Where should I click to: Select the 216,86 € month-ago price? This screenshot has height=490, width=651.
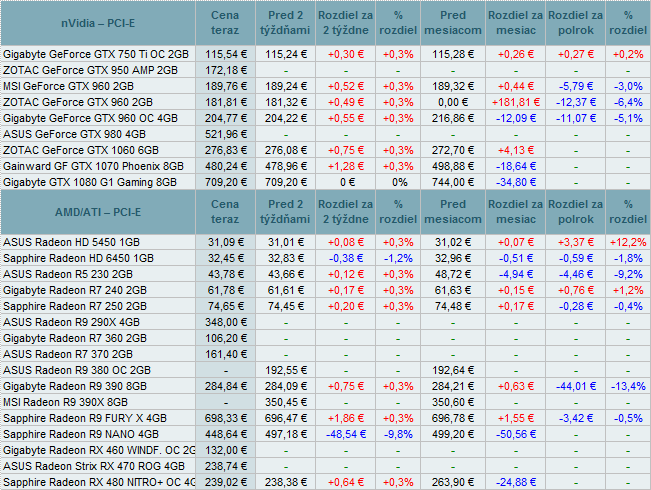pos(453,118)
